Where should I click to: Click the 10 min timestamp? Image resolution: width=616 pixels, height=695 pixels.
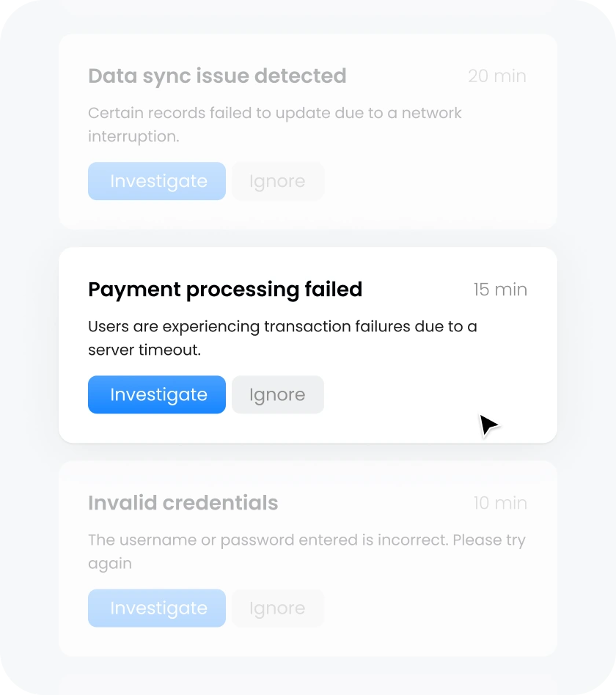coord(500,503)
